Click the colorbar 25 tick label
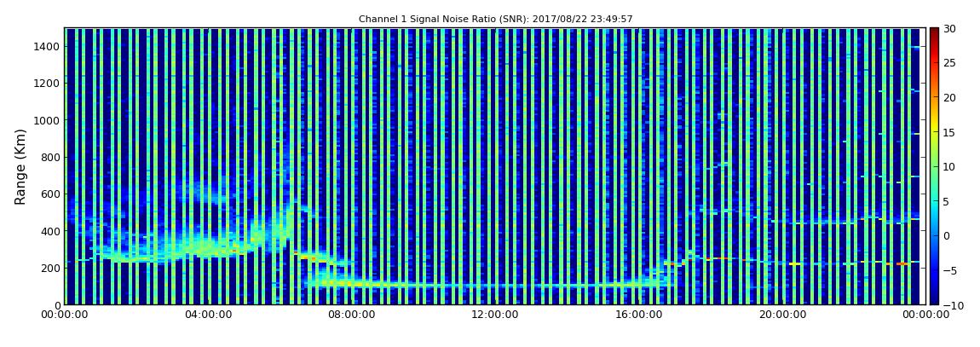The width and height of the screenshot is (980, 347). (951, 64)
